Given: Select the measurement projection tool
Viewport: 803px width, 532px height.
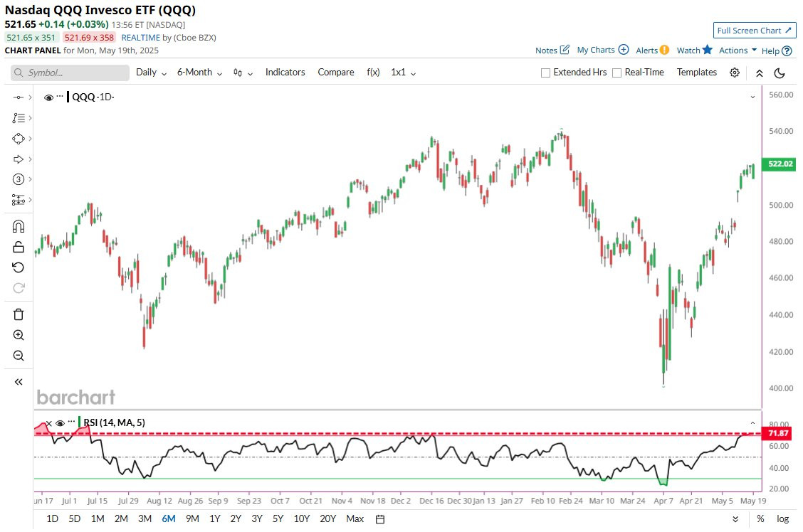Looking at the screenshot, I should pyautogui.click(x=19, y=199).
